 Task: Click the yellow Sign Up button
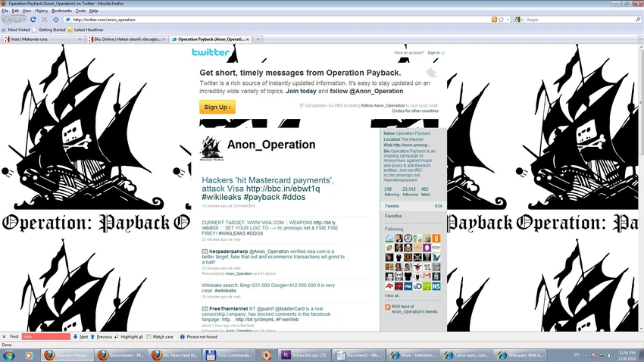tap(217, 107)
